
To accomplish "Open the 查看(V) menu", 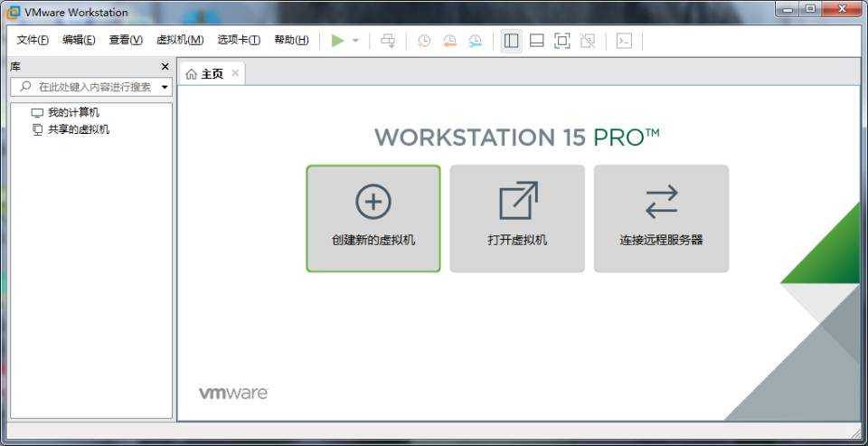I will [126, 40].
